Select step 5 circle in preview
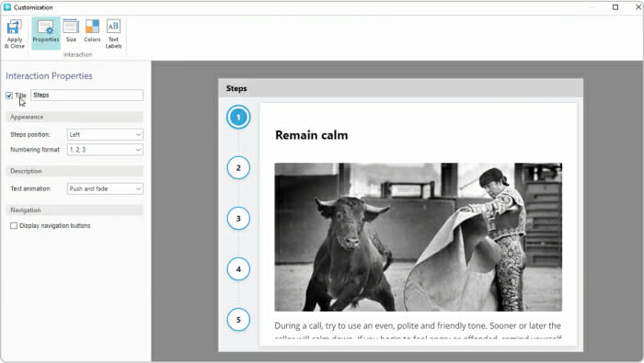This screenshot has width=644, height=363. tap(238, 320)
